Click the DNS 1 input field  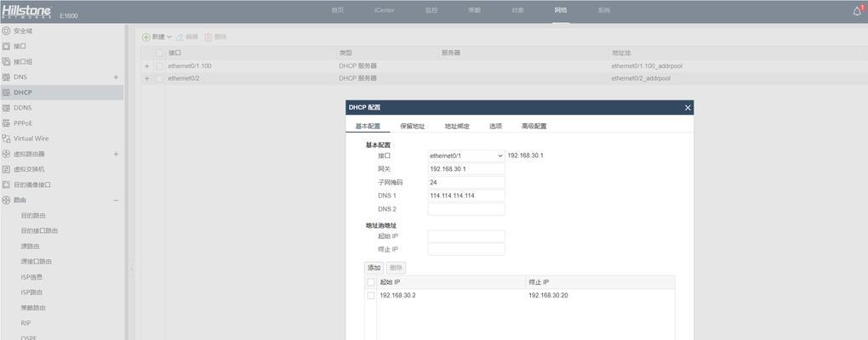click(466, 195)
